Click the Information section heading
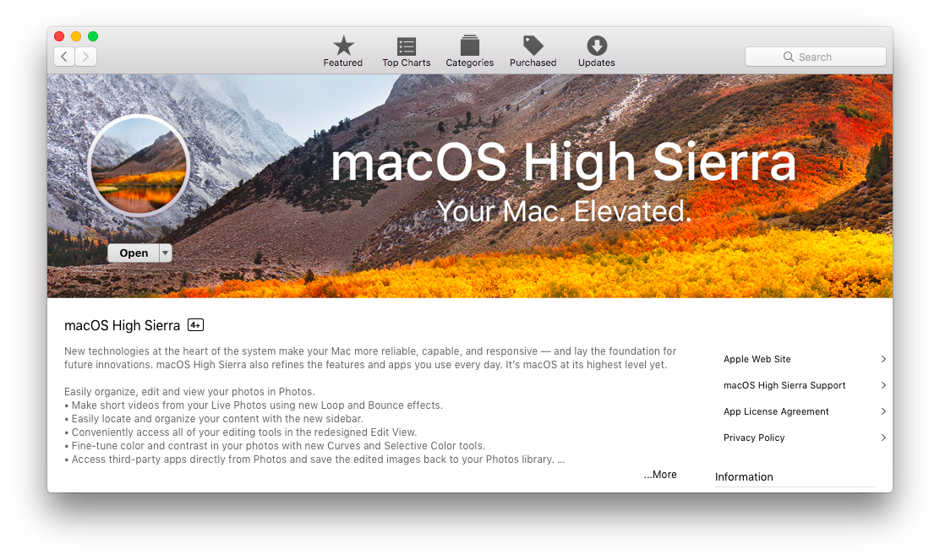Viewport: 940px width, 560px height. pos(744,476)
